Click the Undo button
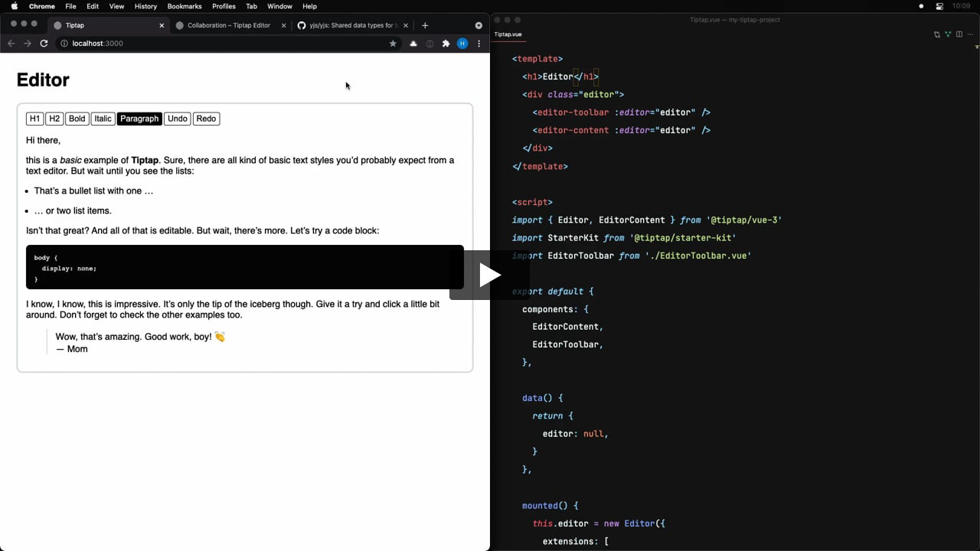This screenshot has height=551, width=980. 178,119
